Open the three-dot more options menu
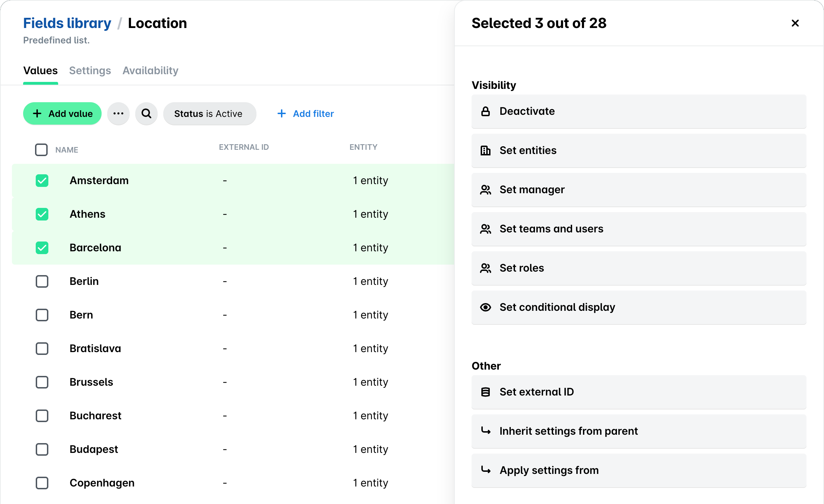The image size is (824, 504). point(118,113)
